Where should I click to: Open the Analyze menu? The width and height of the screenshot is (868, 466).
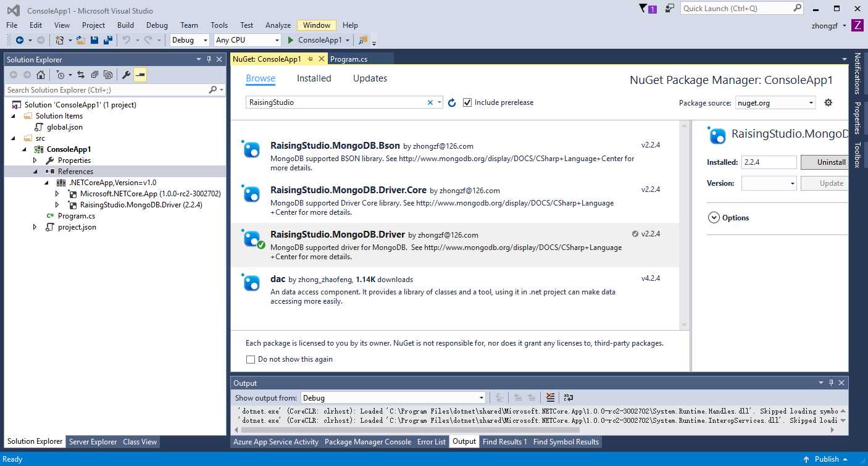(x=278, y=25)
